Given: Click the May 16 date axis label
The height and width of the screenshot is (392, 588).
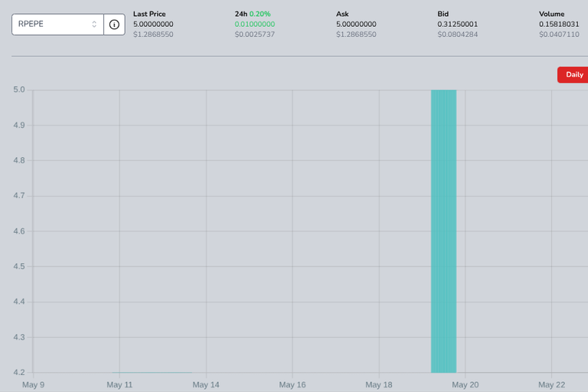Looking at the screenshot, I should pos(292,384).
